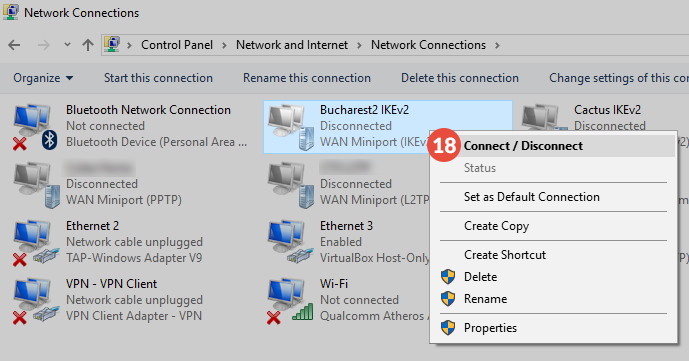This screenshot has height=361, width=689.
Task: Click Status in the context menu
Action: 554,168
